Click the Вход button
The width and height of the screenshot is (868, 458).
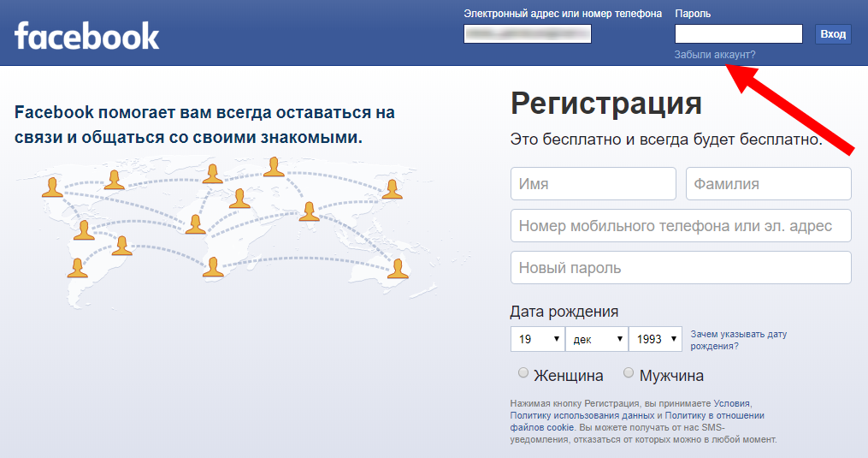pyautogui.click(x=833, y=34)
